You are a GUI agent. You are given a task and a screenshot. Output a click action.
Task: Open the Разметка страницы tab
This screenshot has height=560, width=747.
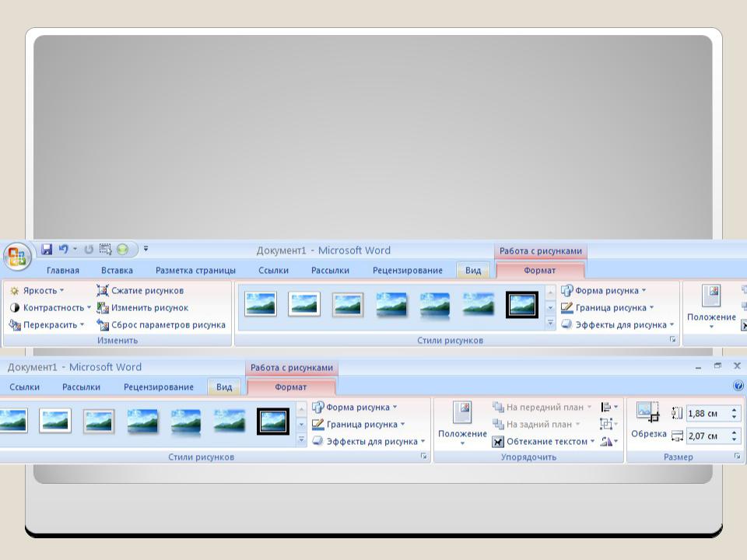195,271
